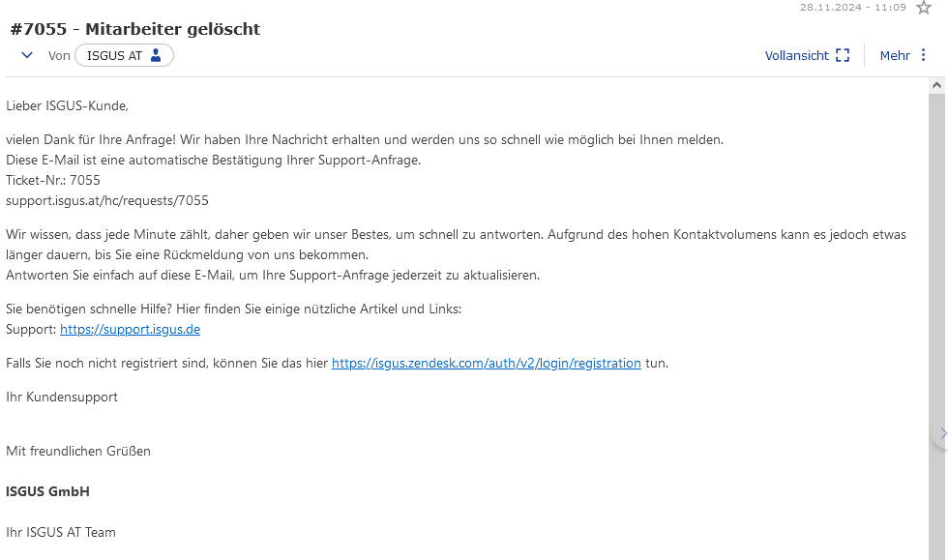The width and height of the screenshot is (948, 560).
Task: Open the ISGUS AT sender chip
Action: coord(124,56)
